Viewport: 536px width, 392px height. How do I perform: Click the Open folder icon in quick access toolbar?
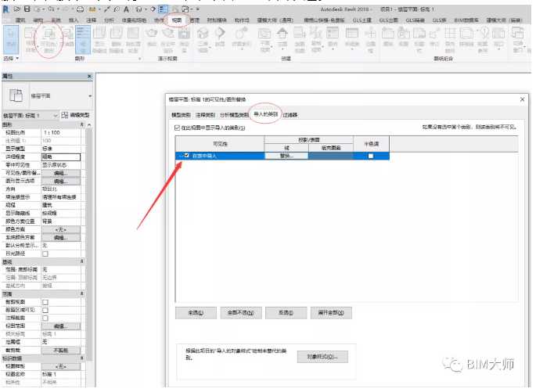click(x=17, y=9)
